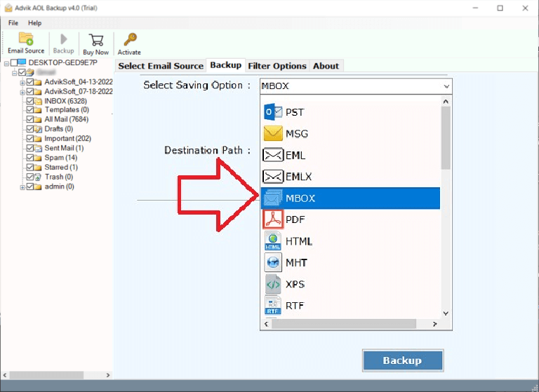Screen dimensions: 539x392
Task: Toggle the Sent Mail (1) checkbox
Action: coord(30,148)
